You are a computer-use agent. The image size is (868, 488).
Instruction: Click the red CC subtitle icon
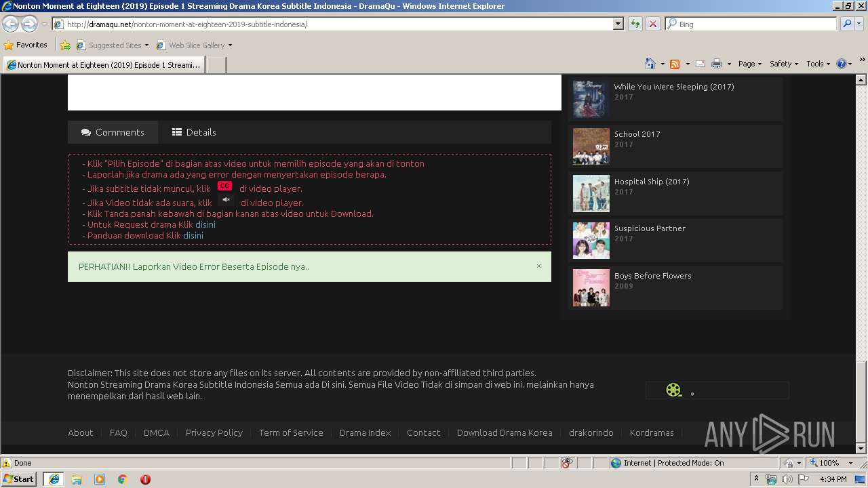[224, 186]
